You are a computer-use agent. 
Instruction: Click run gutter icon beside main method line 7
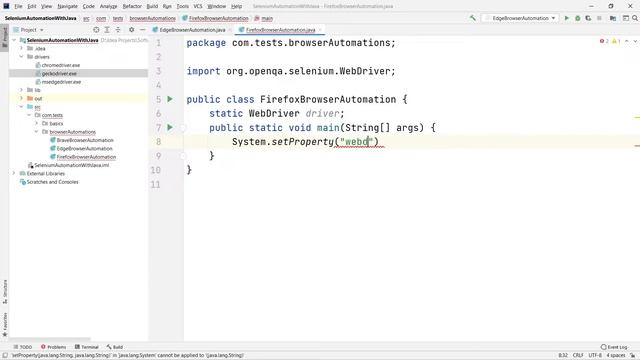(x=170, y=127)
